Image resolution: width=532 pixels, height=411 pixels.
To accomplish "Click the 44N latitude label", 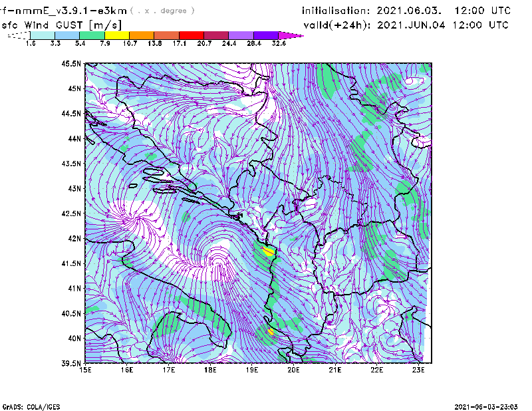I will coord(74,138).
